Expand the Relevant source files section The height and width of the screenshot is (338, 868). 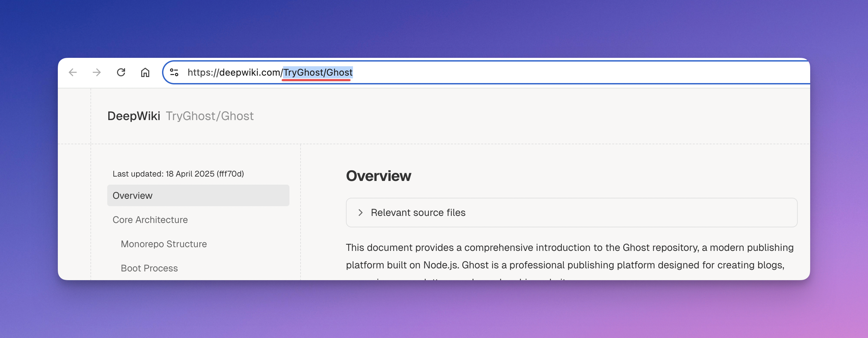coord(571,213)
